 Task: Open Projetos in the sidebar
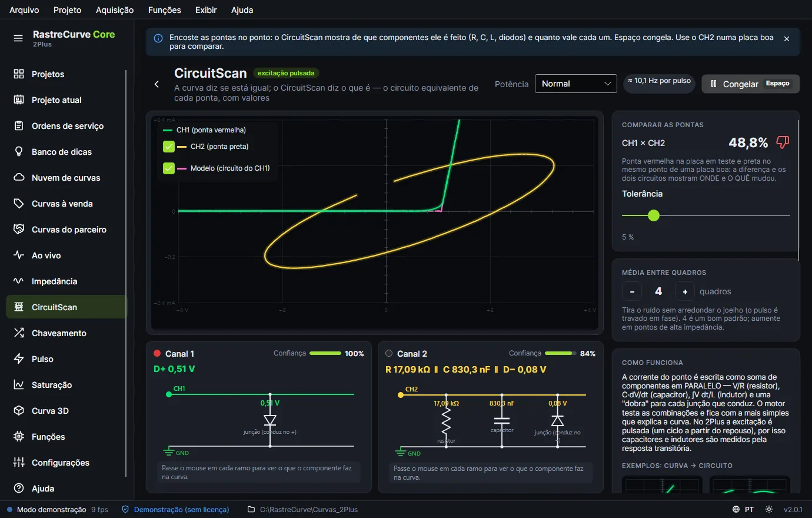coord(66,74)
